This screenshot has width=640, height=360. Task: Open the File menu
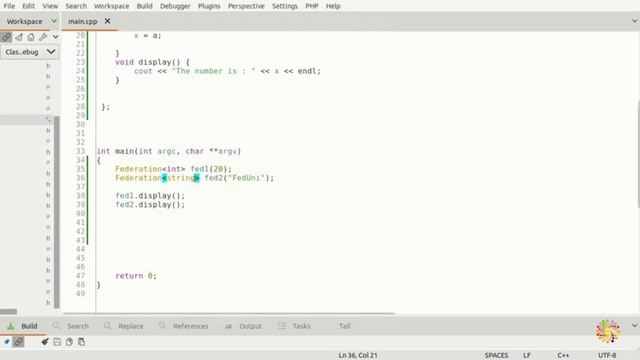[x=9, y=6]
